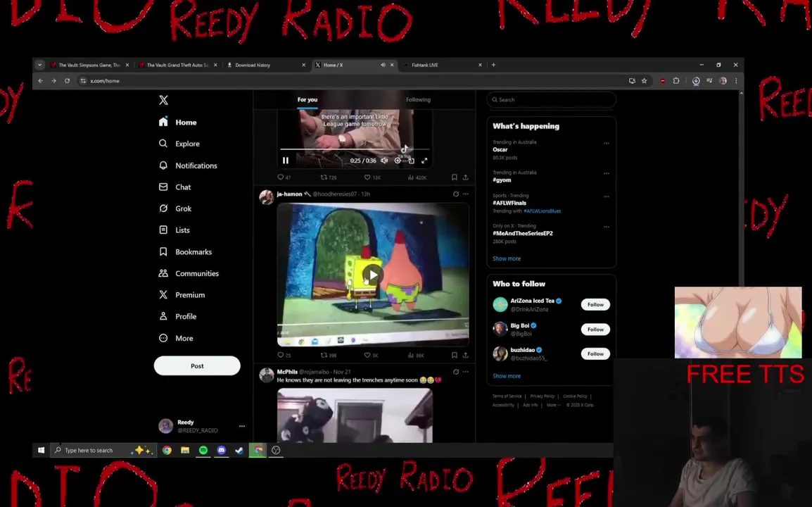Open Communities in X sidebar
Viewport: 812px width, 507px height.
tap(189, 273)
